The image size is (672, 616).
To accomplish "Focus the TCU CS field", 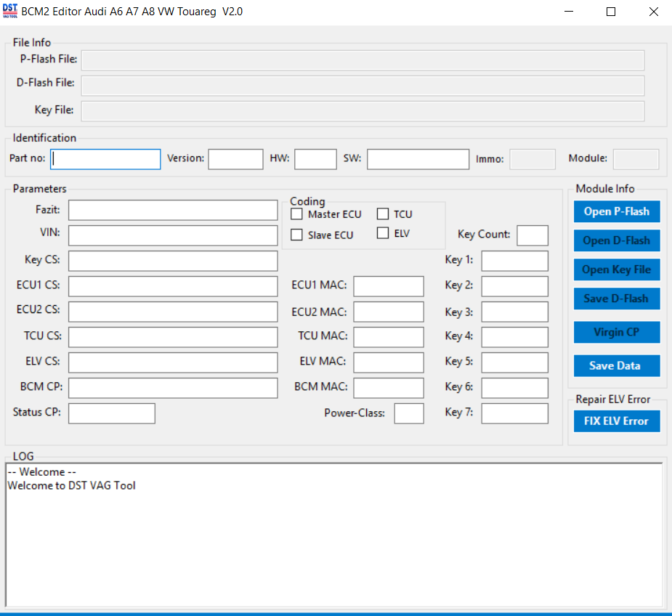I will [x=173, y=337].
